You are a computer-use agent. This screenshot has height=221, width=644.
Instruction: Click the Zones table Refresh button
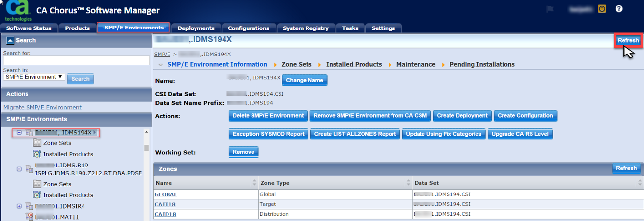(x=626, y=168)
